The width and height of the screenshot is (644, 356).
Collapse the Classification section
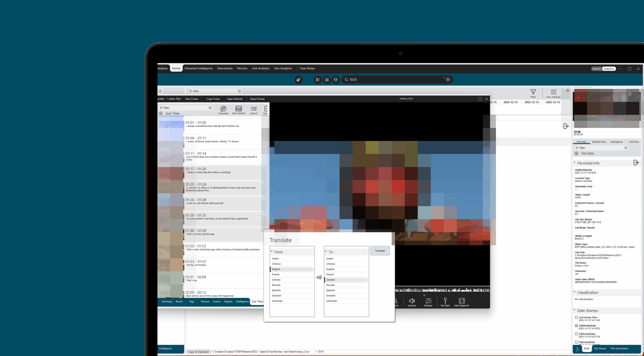[574, 292]
